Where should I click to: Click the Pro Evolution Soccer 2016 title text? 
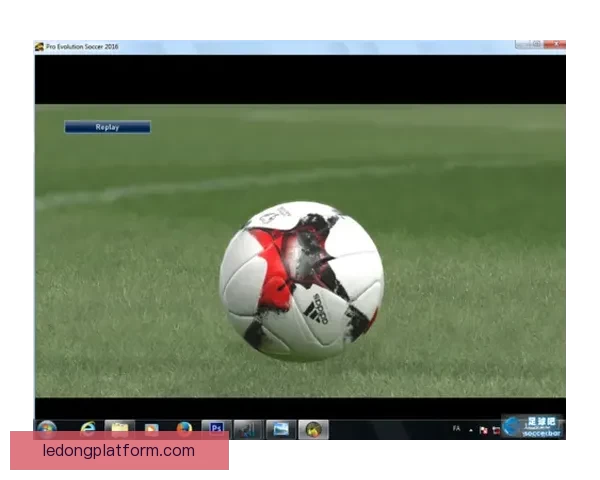(82, 47)
